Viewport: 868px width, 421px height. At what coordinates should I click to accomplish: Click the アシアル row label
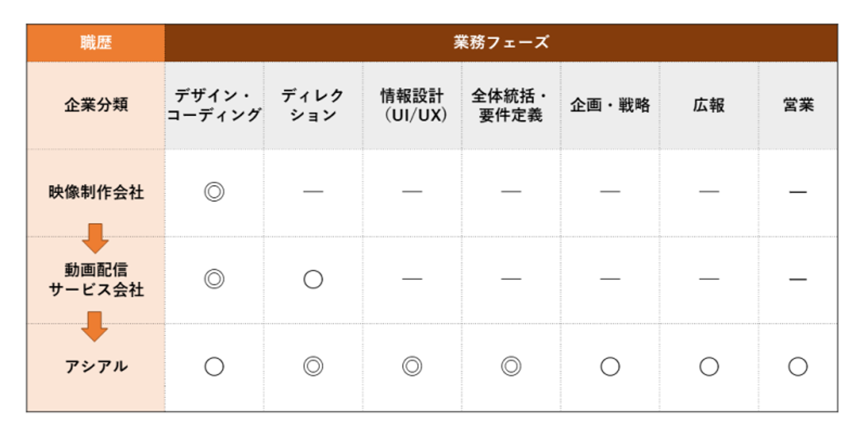(x=96, y=366)
